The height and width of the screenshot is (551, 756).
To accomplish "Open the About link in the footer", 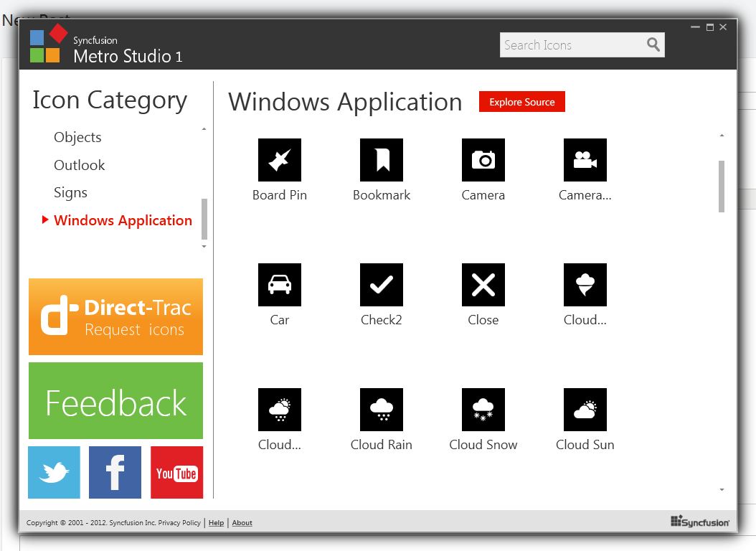I will [x=242, y=522].
